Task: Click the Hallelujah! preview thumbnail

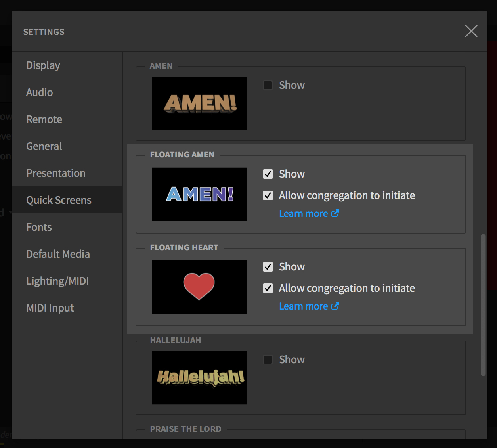Action: tap(200, 378)
